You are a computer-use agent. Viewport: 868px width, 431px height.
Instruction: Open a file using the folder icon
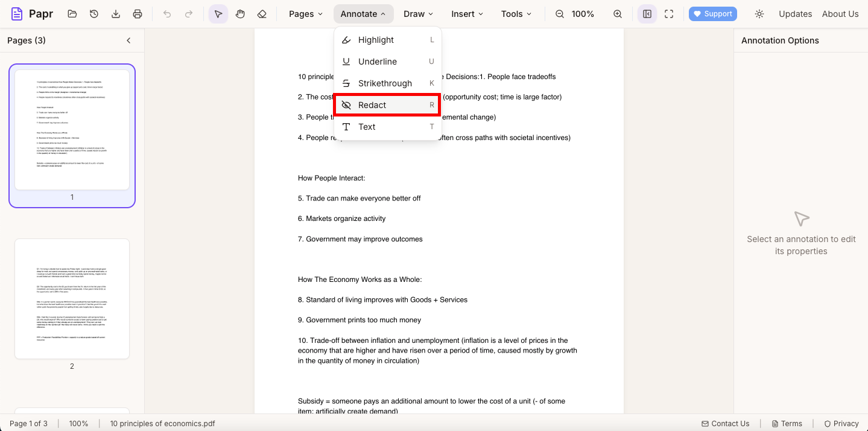pos(72,13)
